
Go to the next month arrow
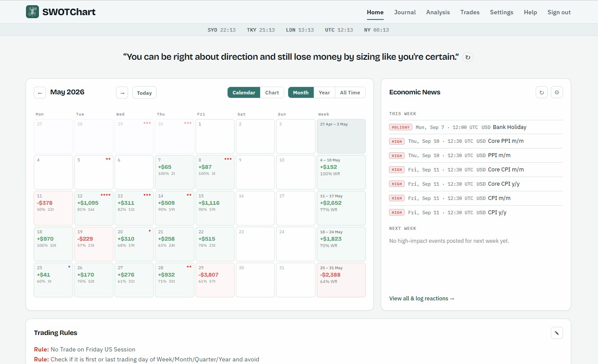click(122, 93)
